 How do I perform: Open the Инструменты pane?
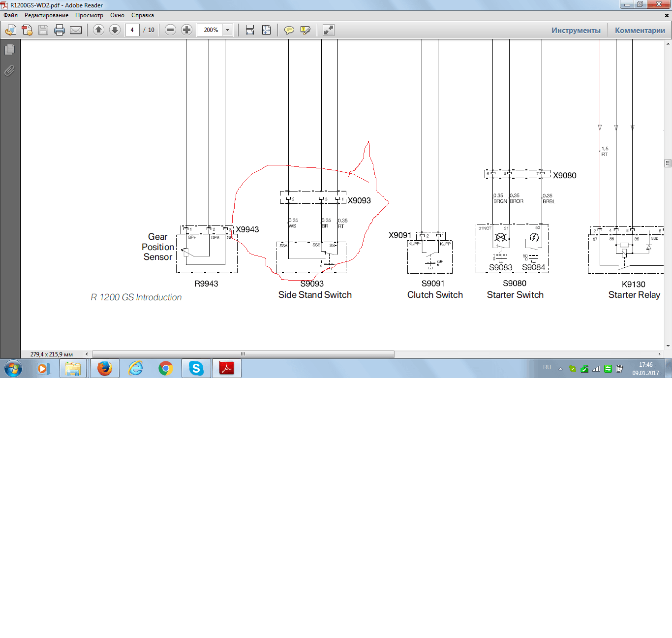(576, 30)
